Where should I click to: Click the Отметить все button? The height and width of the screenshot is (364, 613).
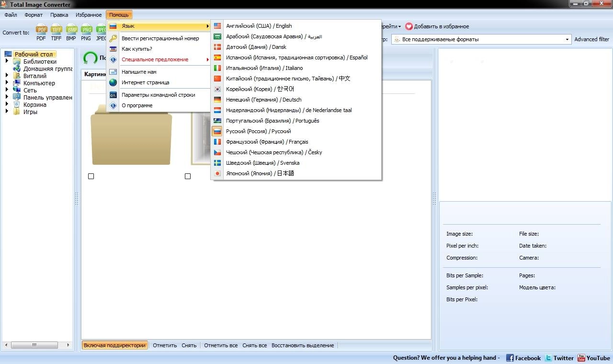(x=221, y=345)
